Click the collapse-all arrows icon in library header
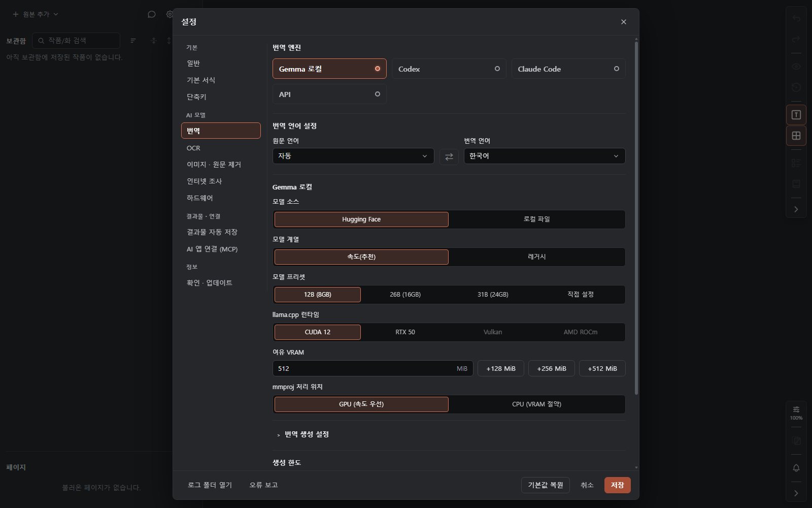 [x=154, y=41]
